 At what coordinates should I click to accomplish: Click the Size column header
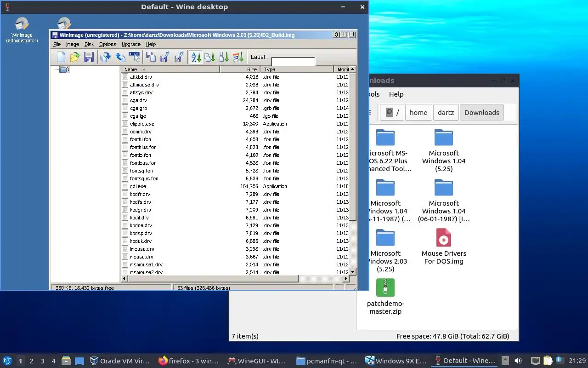pos(239,69)
